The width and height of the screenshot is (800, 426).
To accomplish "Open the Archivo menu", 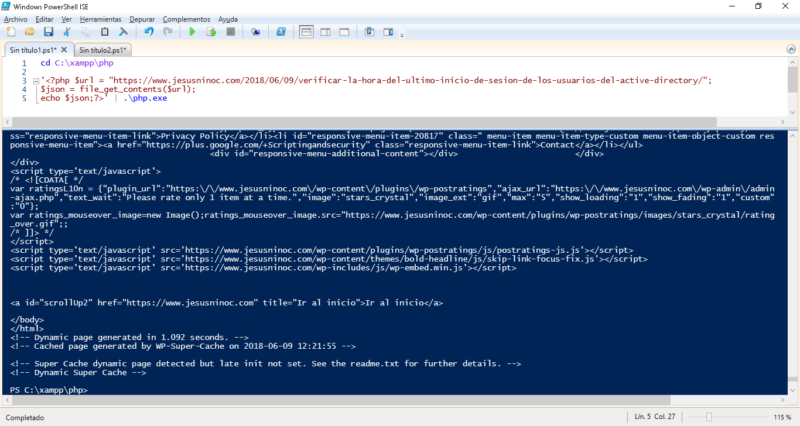I will tap(15, 18).
